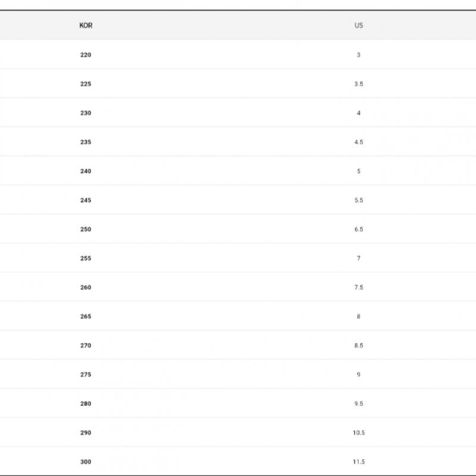Select the KOR 255 size cell

(x=86, y=259)
